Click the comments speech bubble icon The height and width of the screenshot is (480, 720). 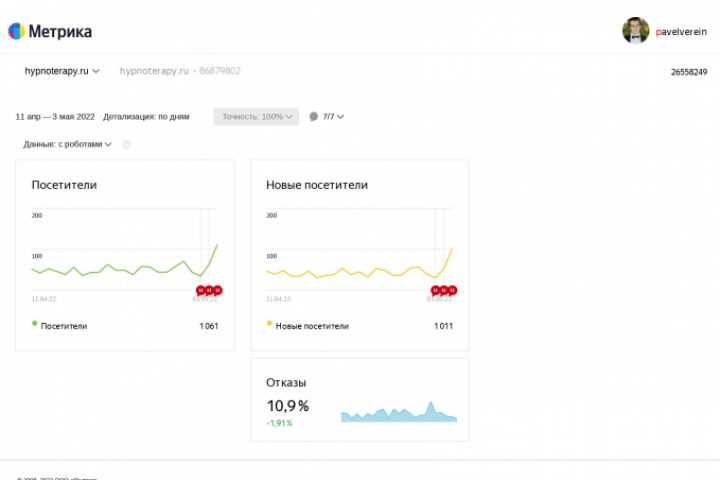pos(314,117)
